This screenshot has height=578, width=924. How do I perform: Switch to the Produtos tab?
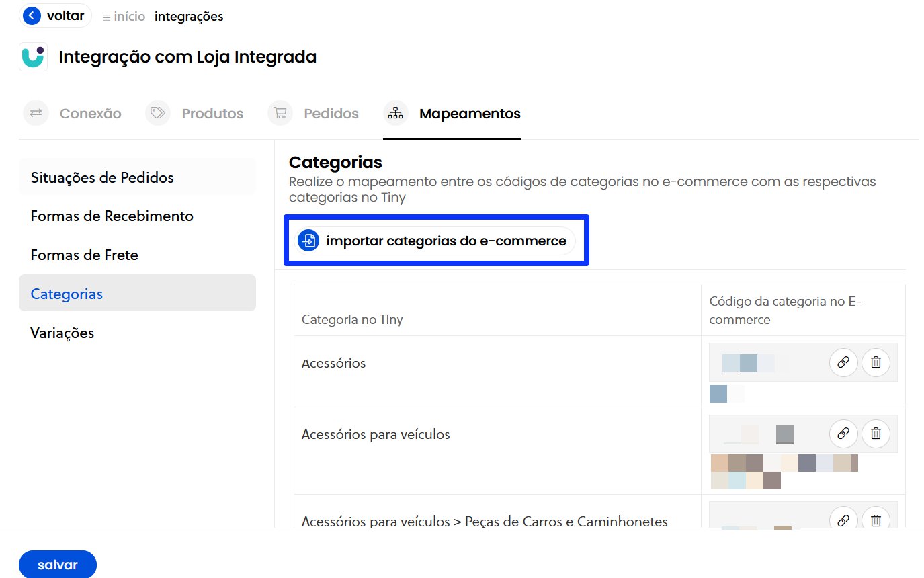(x=194, y=113)
